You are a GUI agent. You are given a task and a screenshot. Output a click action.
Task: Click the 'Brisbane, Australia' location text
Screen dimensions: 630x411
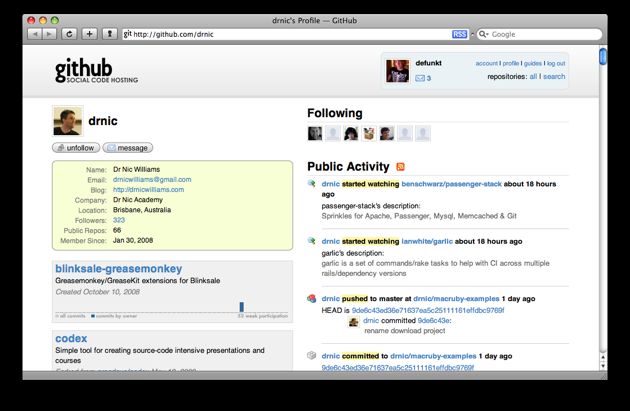point(142,210)
